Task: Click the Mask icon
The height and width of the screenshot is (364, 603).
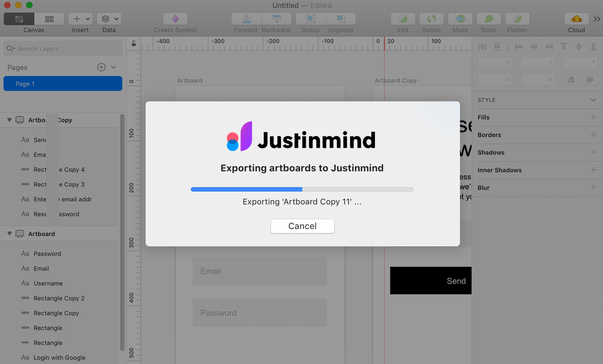Action: pos(460,19)
